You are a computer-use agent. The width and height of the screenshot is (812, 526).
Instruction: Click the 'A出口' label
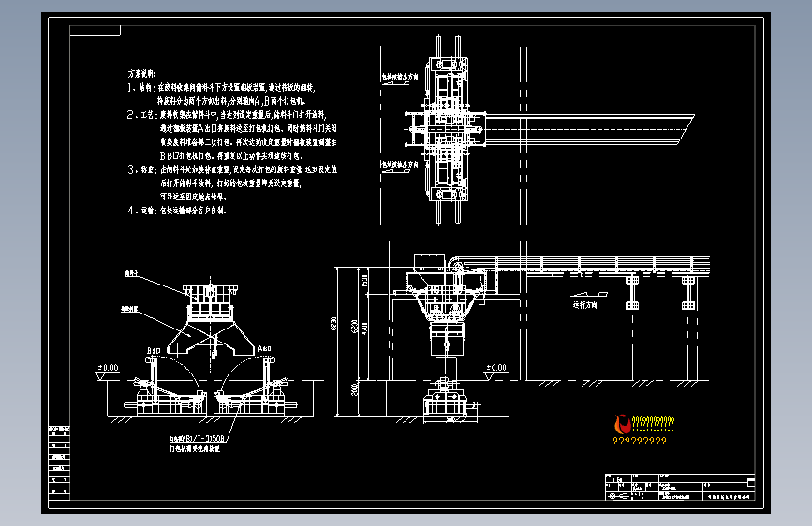265,349
